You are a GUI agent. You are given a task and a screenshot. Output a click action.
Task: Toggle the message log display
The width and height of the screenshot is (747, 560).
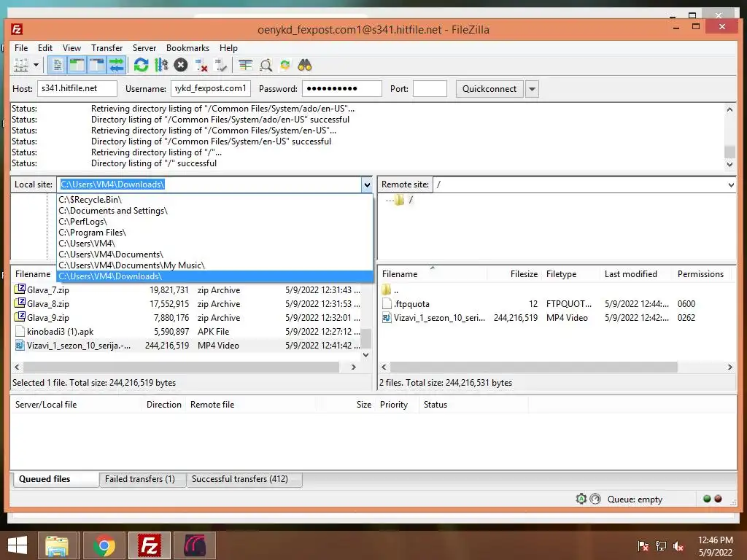point(57,65)
